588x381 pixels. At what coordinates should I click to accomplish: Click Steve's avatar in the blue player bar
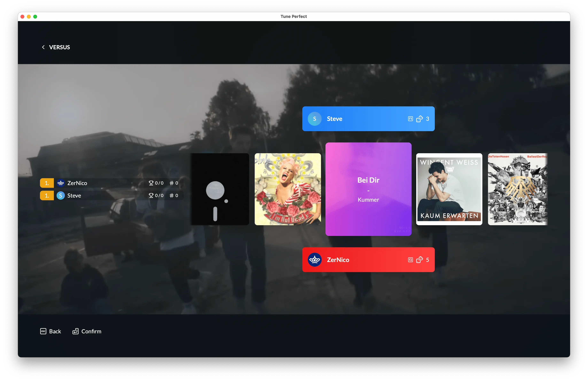[314, 119]
